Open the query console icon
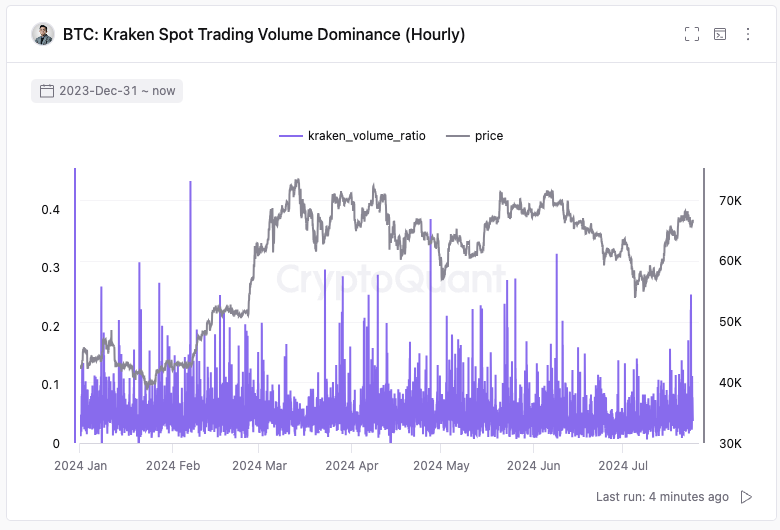 (719, 34)
